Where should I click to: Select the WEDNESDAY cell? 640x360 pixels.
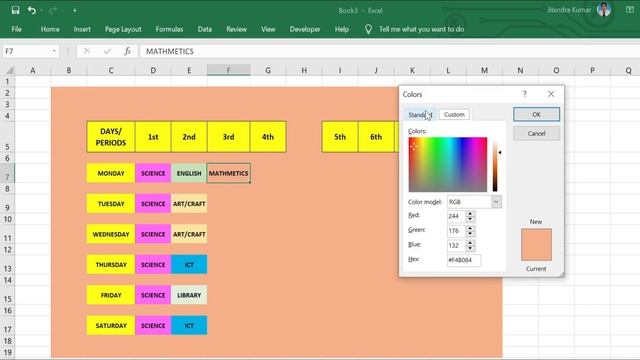pyautogui.click(x=111, y=234)
